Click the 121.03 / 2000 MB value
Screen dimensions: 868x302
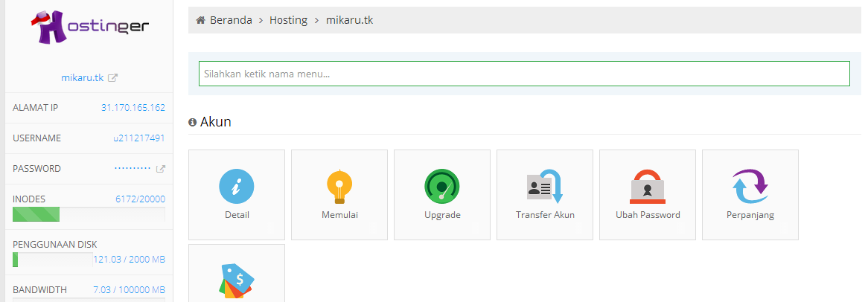pos(129,259)
